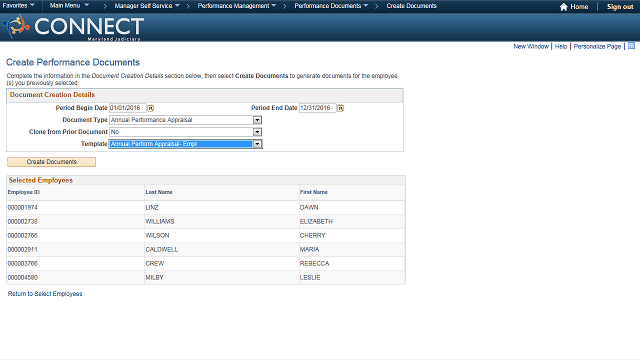Click the Home house icon
640x360 pixels.
coord(564,7)
